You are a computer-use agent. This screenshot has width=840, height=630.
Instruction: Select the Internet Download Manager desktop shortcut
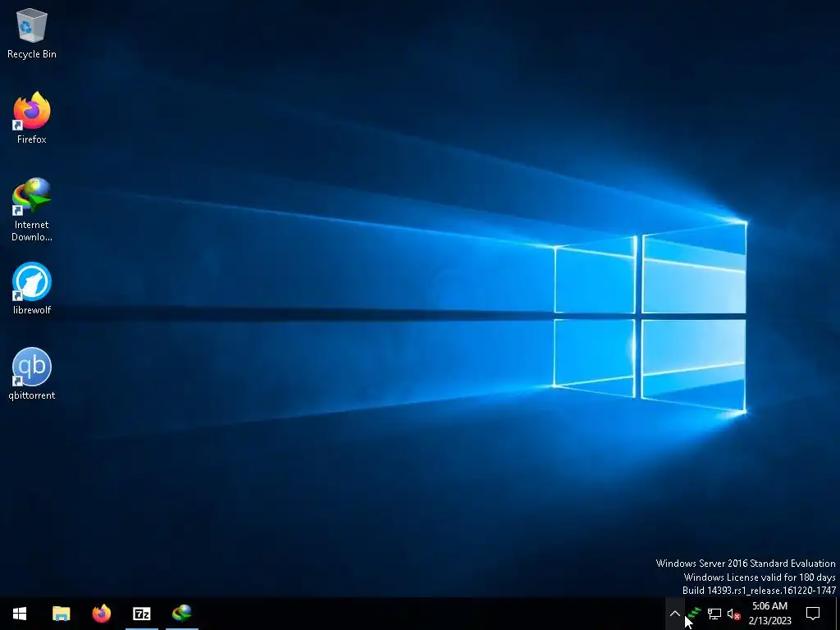(x=32, y=209)
